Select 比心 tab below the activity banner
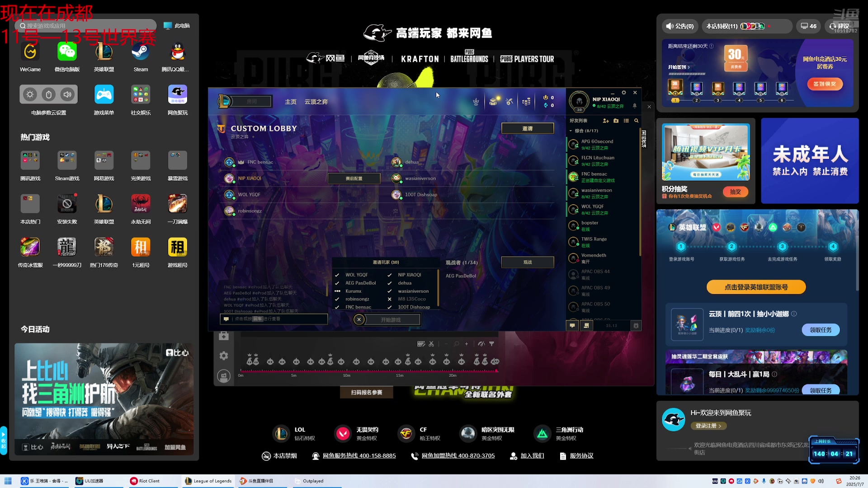 tap(33, 447)
